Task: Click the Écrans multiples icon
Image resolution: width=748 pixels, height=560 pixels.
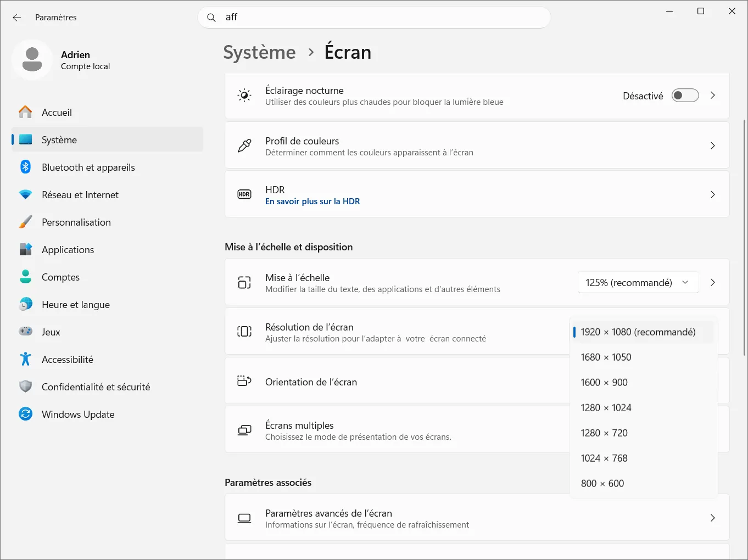Action: click(x=244, y=430)
